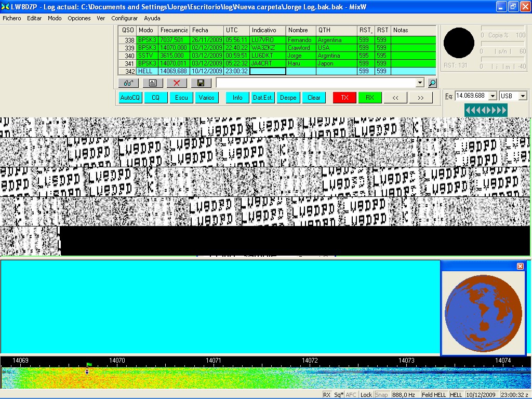Screen dimensions: 532x399
Task: Click empty Indicativo field in row 342
Action: click(268, 71)
